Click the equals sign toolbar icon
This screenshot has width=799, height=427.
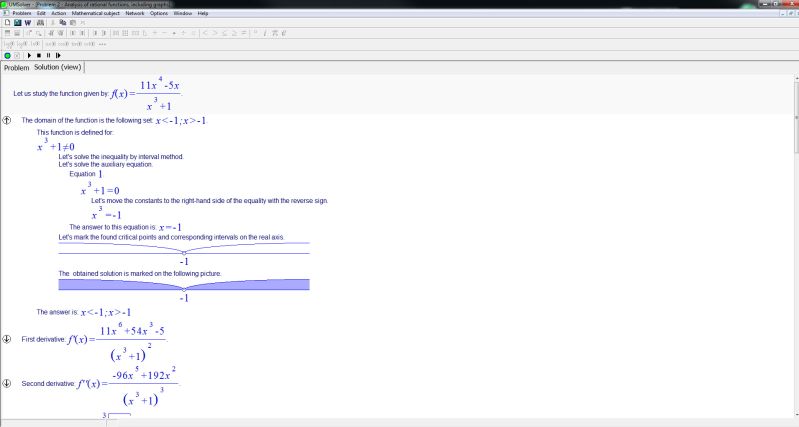tap(244, 33)
